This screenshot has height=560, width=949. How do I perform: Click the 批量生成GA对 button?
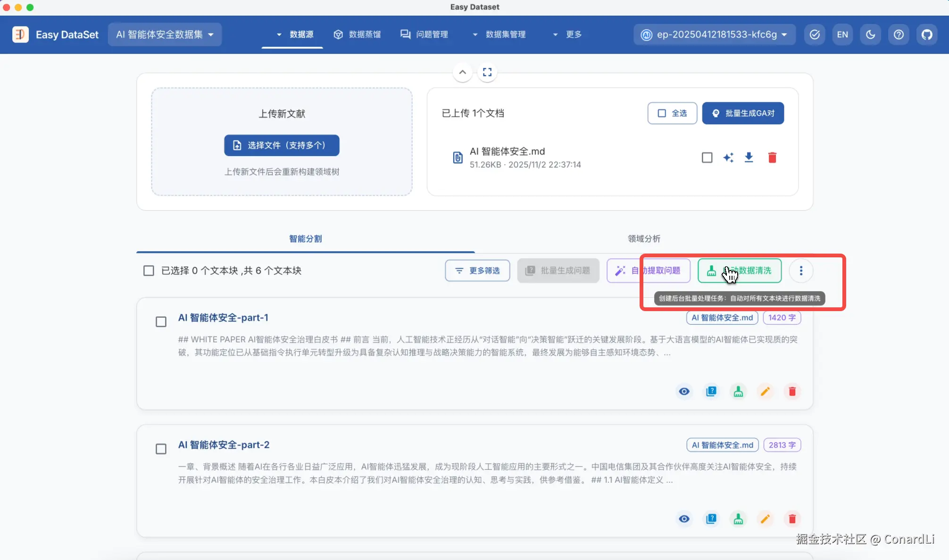[x=743, y=113]
